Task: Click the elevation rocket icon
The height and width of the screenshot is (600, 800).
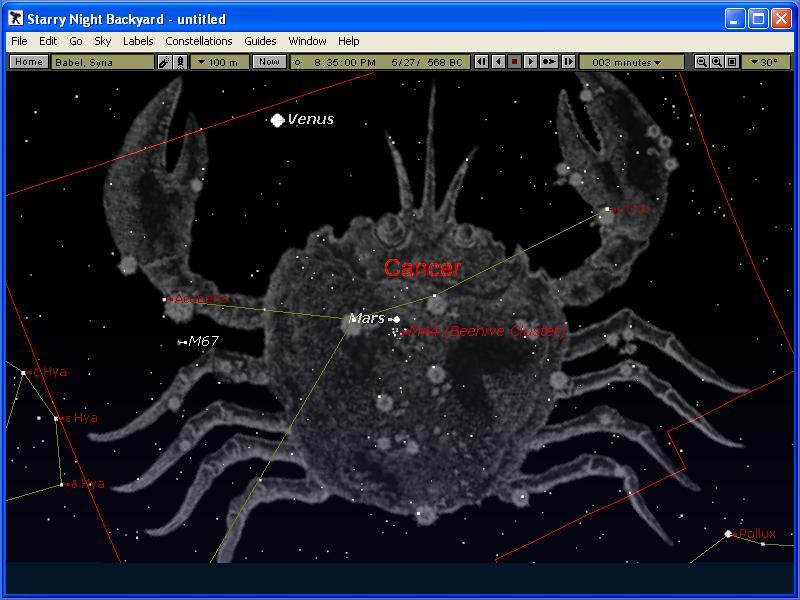Action: tap(180, 62)
